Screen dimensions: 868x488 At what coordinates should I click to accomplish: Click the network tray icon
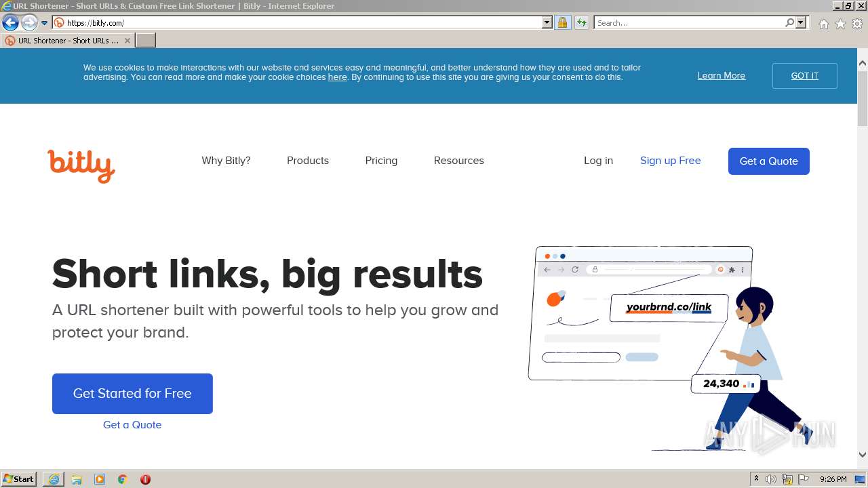(787, 479)
